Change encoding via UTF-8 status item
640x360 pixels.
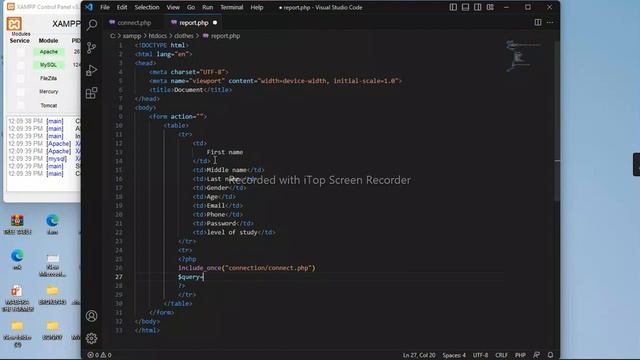(x=480, y=355)
